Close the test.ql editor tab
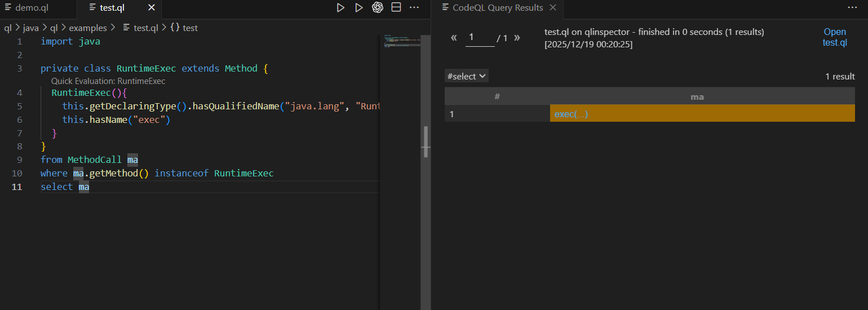The width and height of the screenshot is (868, 310). [151, 8]
